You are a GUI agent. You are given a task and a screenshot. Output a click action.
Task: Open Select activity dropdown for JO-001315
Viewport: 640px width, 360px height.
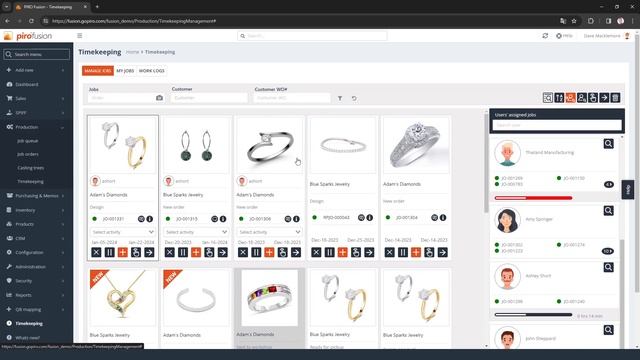[196, 232]
